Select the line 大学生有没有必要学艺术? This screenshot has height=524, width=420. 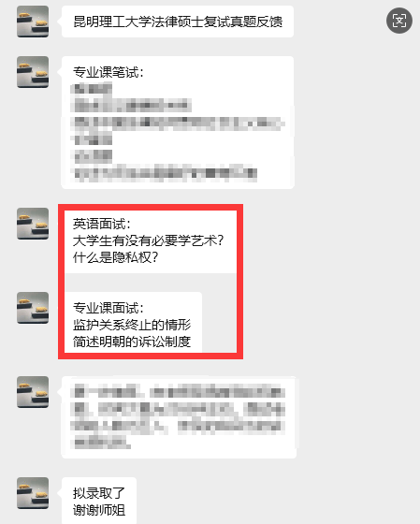coord(148,240)
